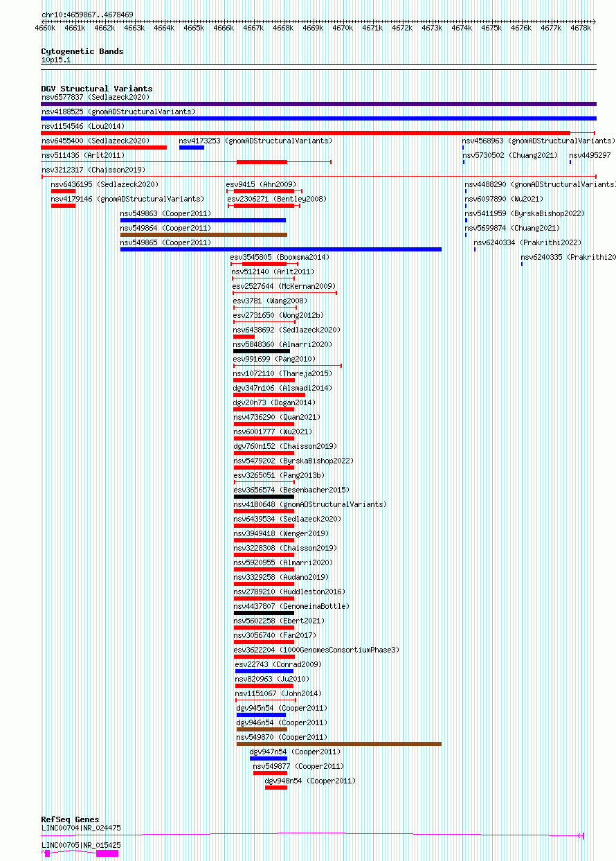Click nsv4179146 gnomAD variant label
This screenshot has height=861, width=616.
(127, 199)
